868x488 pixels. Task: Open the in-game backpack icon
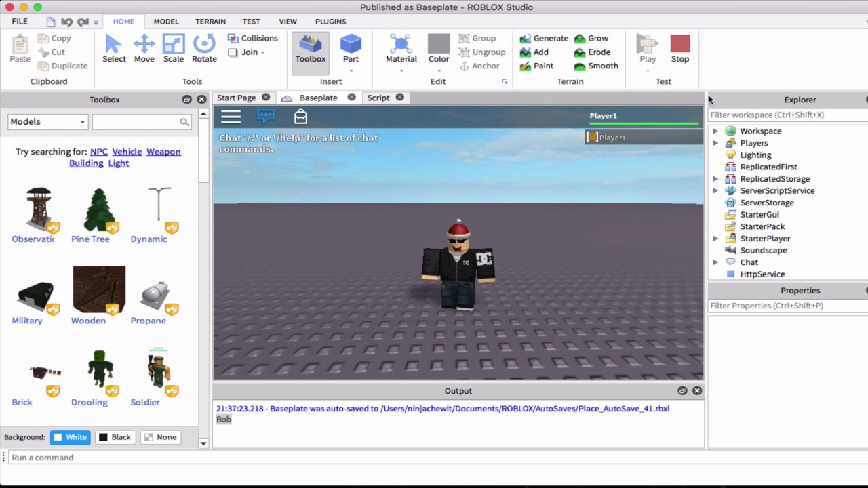(300, 117)
